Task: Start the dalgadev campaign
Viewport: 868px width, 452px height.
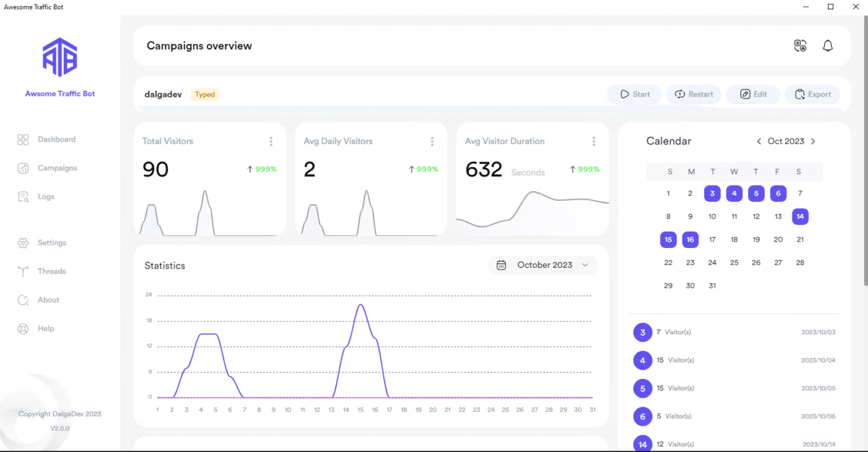Action: (634, 94)
